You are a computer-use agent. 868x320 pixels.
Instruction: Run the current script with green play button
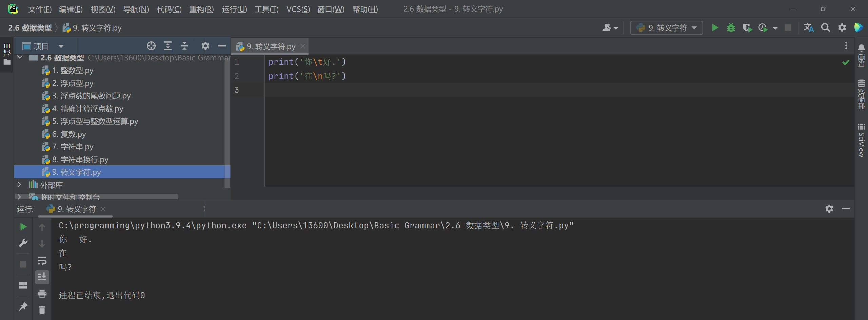[x=715, y=27]
